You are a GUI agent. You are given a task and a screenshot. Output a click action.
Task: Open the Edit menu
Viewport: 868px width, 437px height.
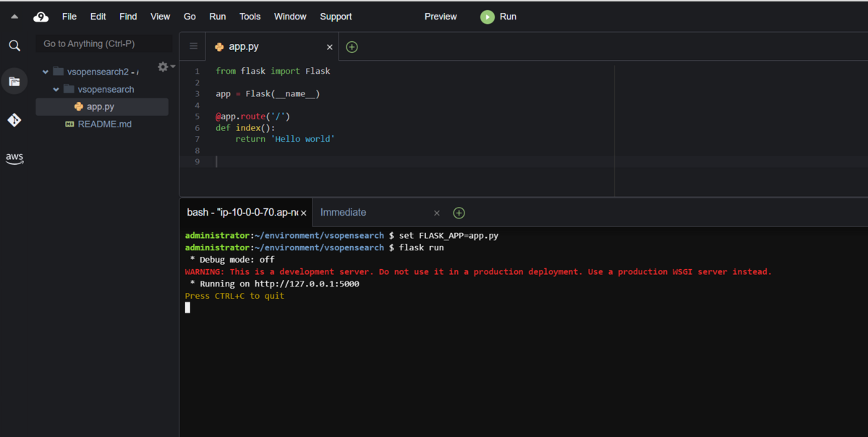point(98,17)
